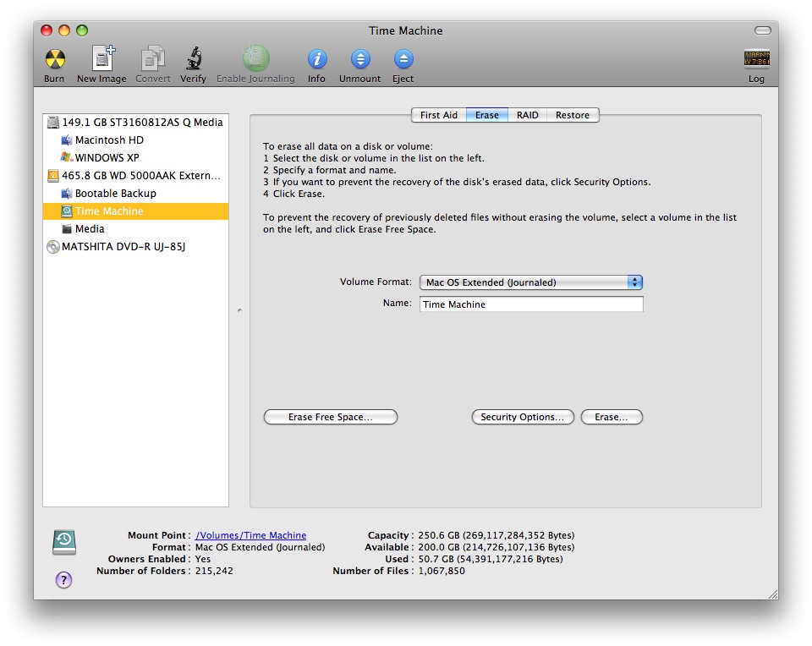This screenshot has height=646, width=812.
Task: Click the Capacity value 250.6 GB
Action: click(x=497, y=535)
